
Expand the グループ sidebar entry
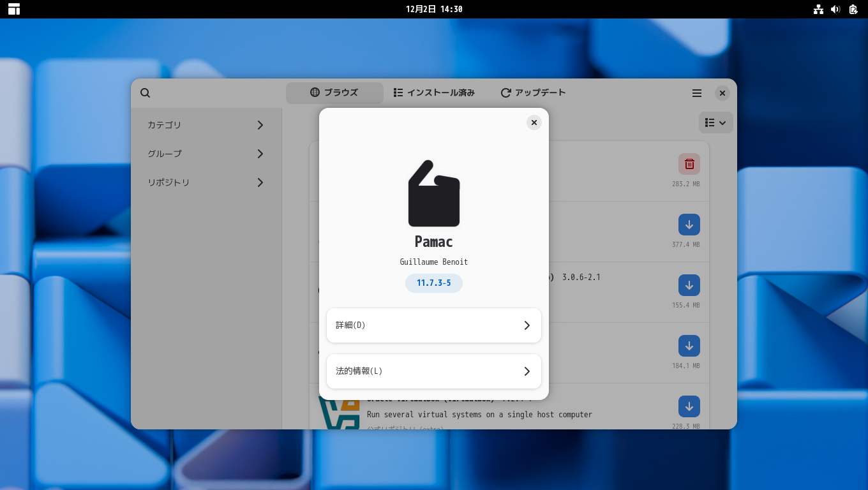[206, 154]
